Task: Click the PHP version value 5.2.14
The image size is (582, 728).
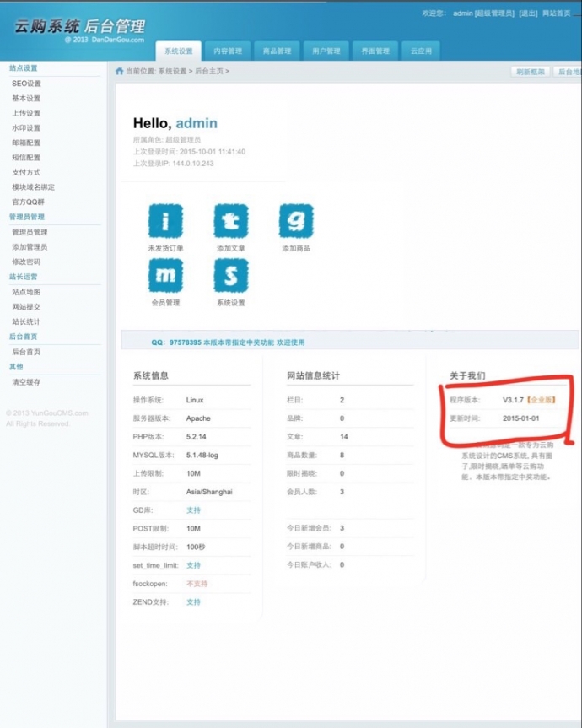Action: 197,437
